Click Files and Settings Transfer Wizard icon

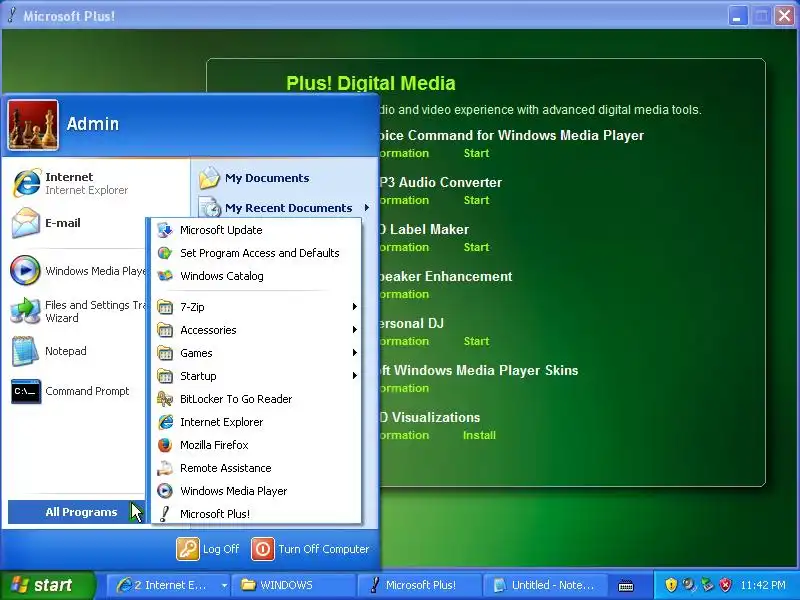25,311
